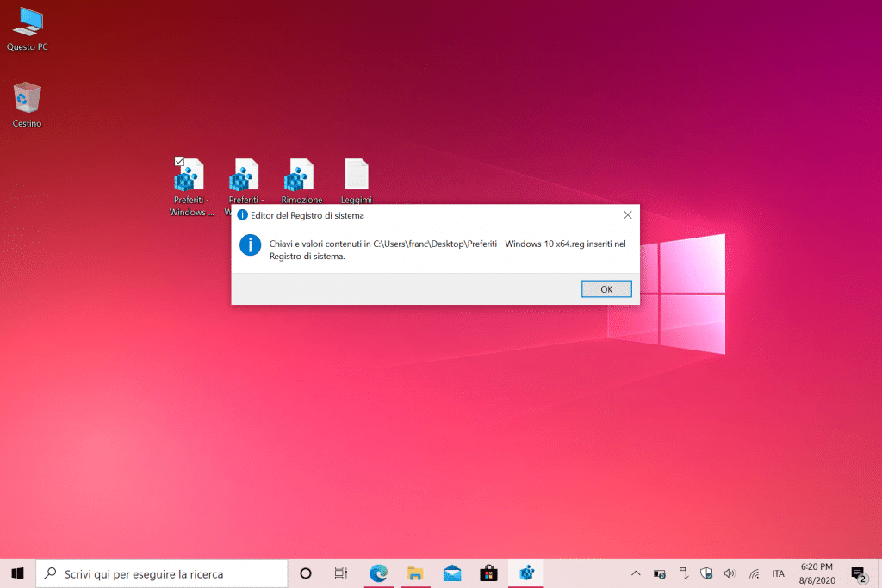Expand the hidden system tray icons
The height and width of the screenshot is (588, 882).
point(636,573)
